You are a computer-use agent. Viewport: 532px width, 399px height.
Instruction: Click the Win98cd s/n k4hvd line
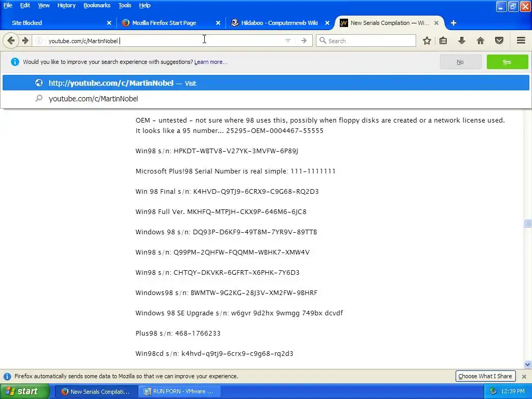click(214, 353)
